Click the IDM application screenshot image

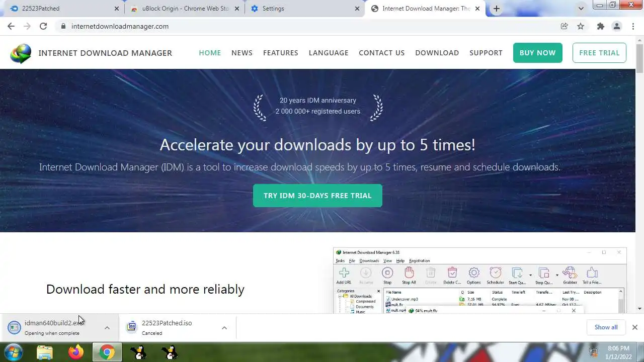[x=479, y=281]
